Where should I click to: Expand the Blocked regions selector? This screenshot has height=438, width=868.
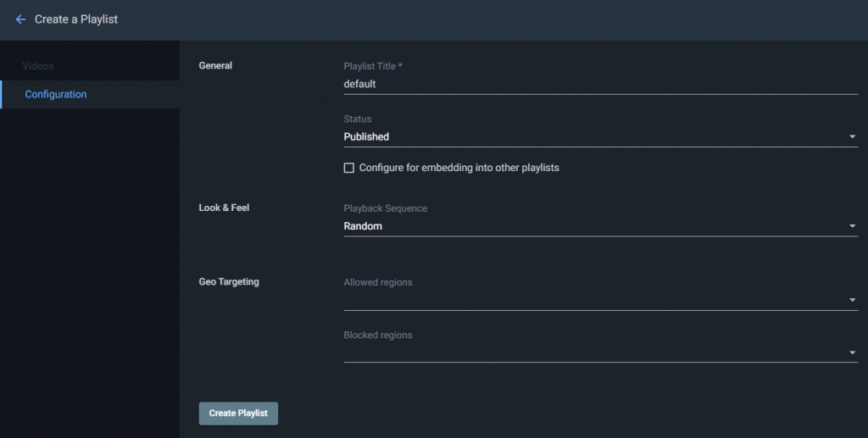coord(601,352)
